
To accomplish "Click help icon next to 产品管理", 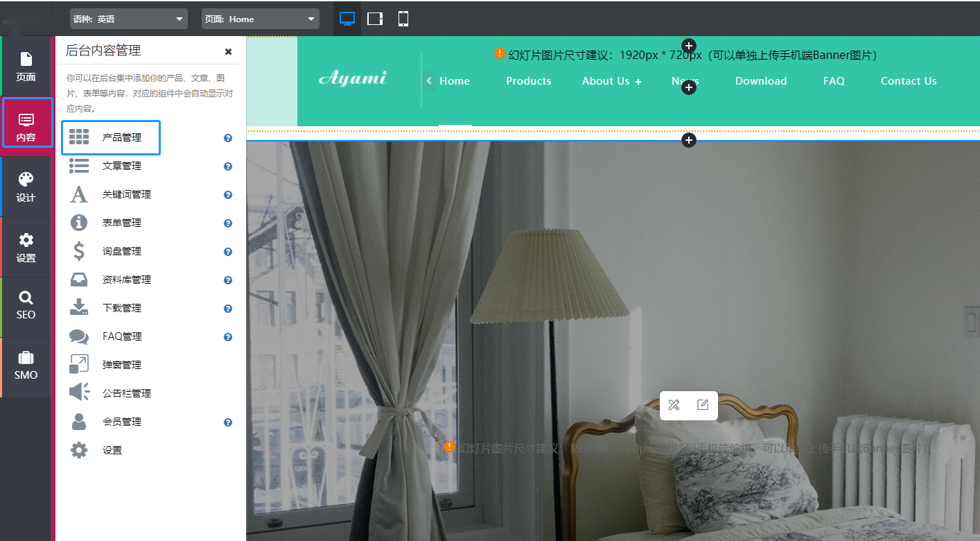I will tap(228, 138).
